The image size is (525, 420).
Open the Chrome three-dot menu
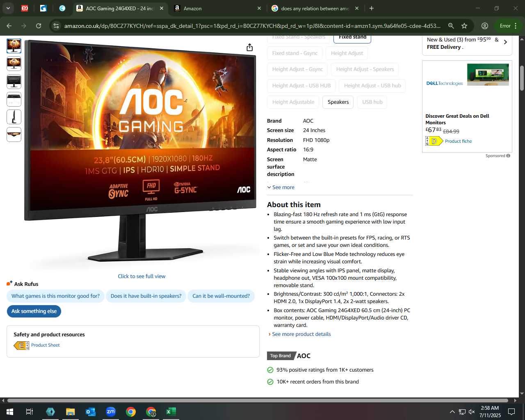[516, 26]
